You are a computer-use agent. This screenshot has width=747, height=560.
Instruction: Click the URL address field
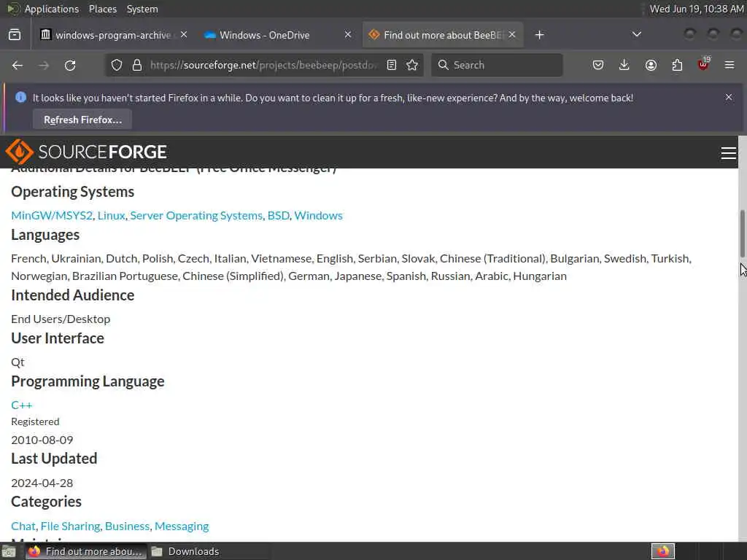(x=263, y=65)
